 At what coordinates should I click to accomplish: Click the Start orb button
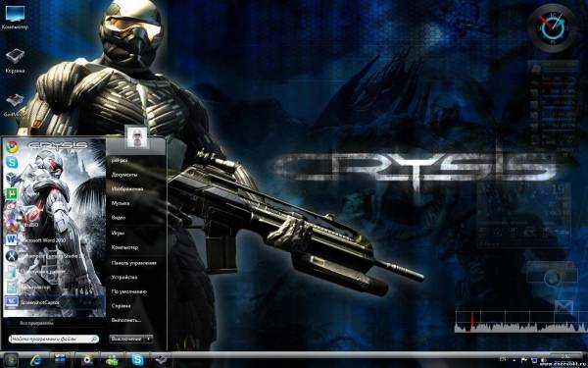pyautogui.click(x=11, y=361)
